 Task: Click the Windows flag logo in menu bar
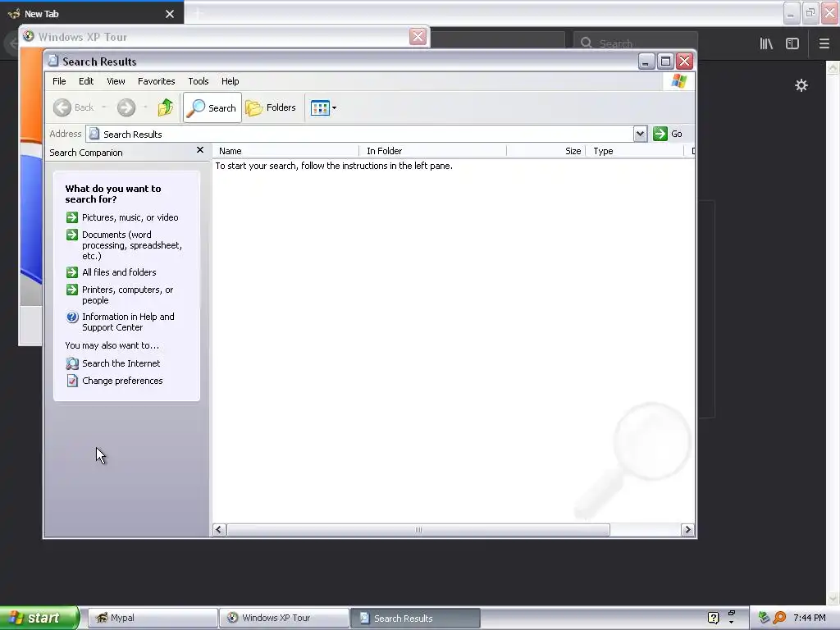click(x=678, y=81)
